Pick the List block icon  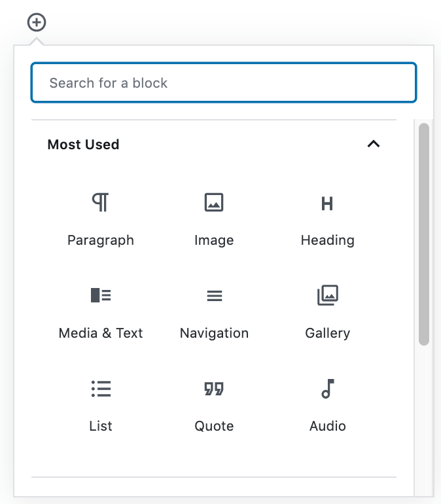(101, 389)
